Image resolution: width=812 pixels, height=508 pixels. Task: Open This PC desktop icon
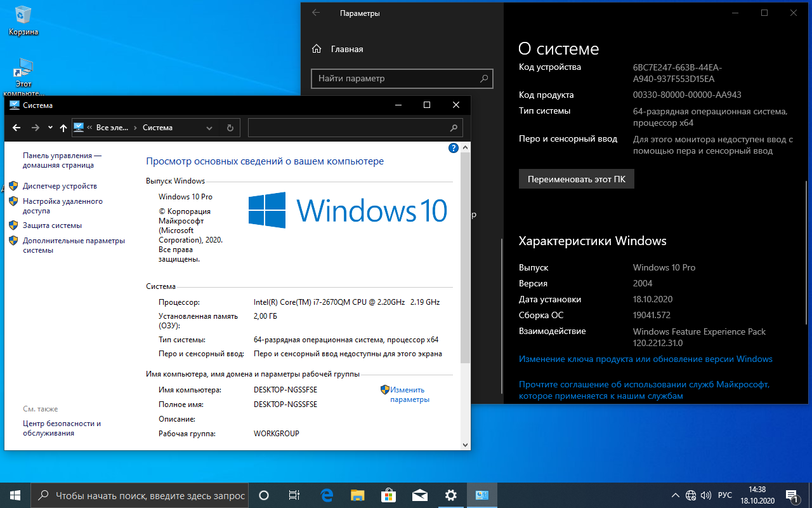click(24, 76)
